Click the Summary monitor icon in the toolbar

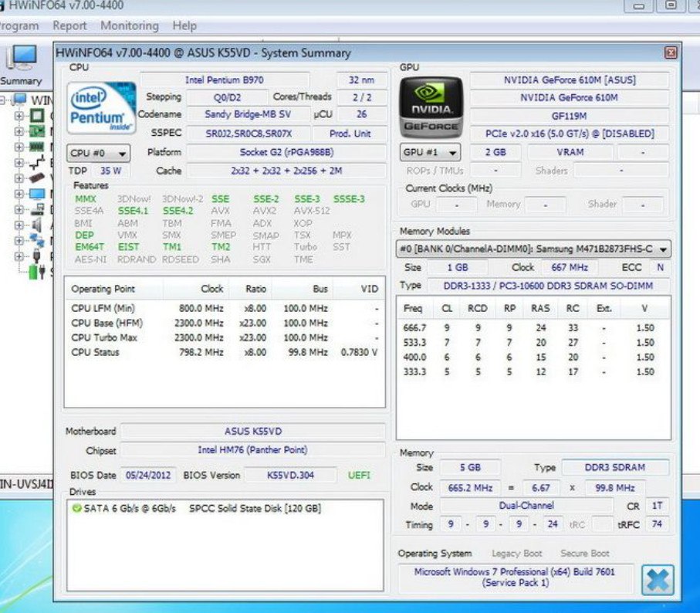[x=21, y=58]
